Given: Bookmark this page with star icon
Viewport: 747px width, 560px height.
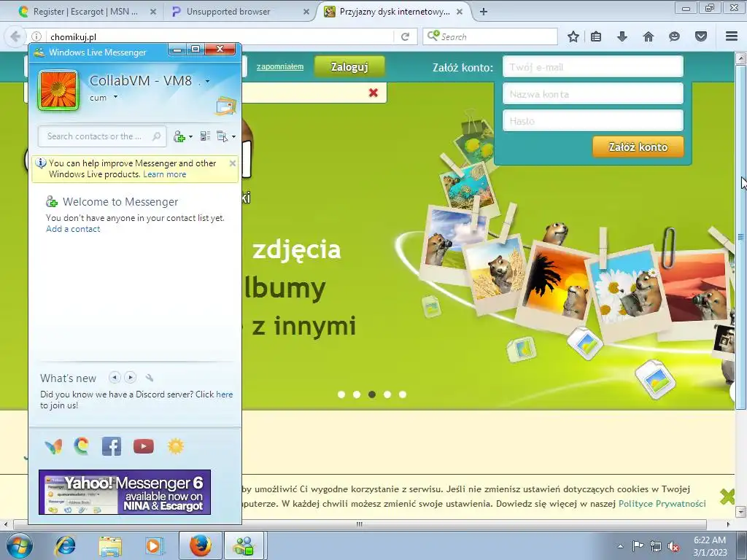Looking at the screenshot, I should (573, 36).
